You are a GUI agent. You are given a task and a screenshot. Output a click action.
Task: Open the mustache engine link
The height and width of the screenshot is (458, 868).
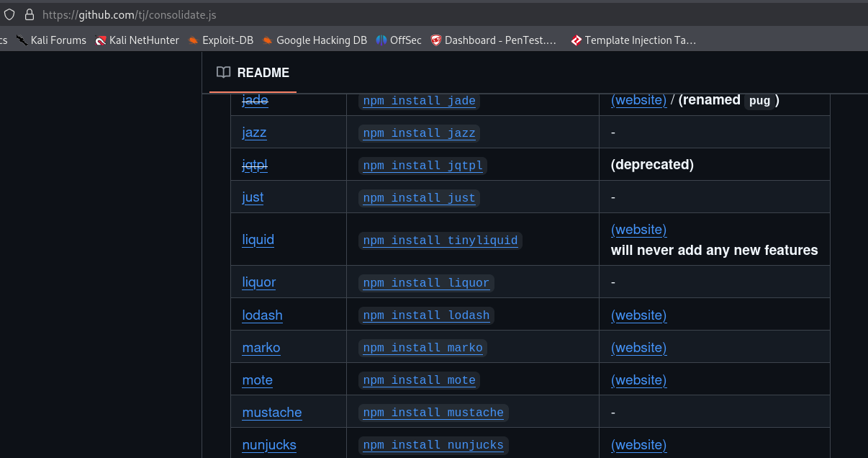click(271, 413)
